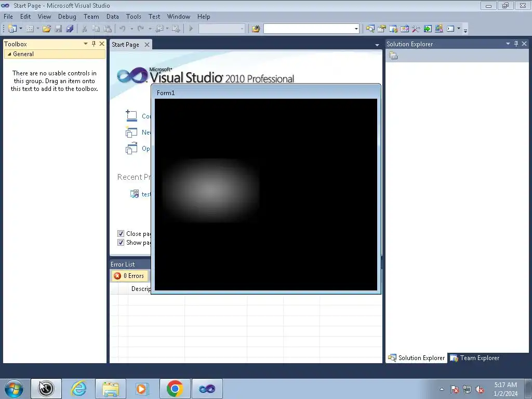Open the Toolbox window position dropdown
This screenshot has height=399, width=532.
(86, 44)
